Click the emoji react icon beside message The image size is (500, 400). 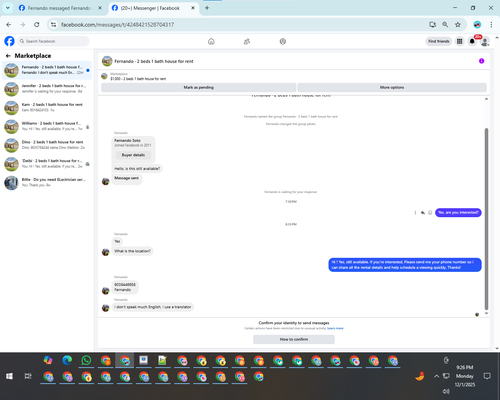point(430,213)
